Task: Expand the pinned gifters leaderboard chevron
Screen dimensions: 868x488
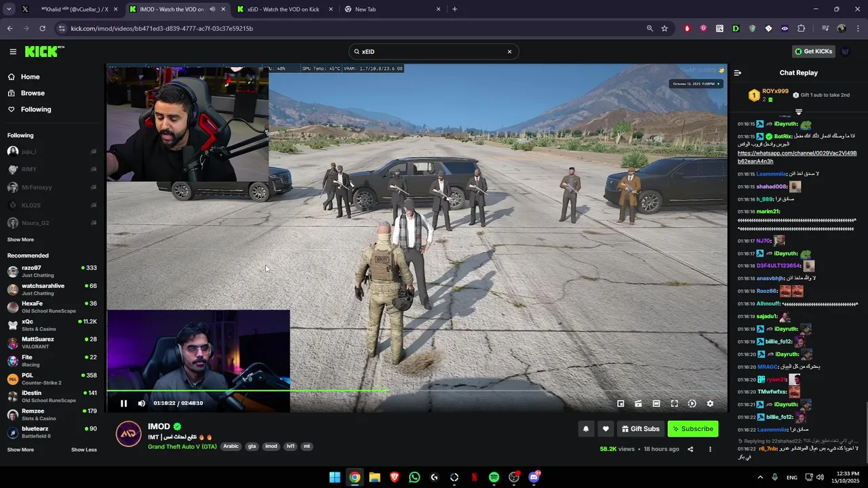Action: pyautogui.click(x=799, y=112)
